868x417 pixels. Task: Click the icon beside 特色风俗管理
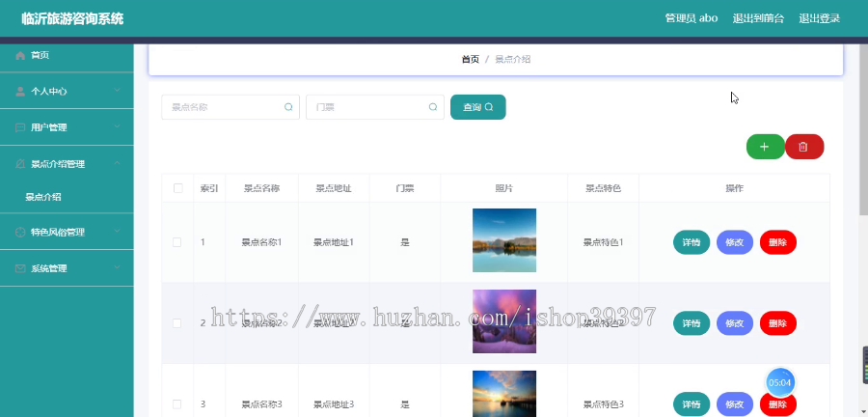[x=20, y=232]
